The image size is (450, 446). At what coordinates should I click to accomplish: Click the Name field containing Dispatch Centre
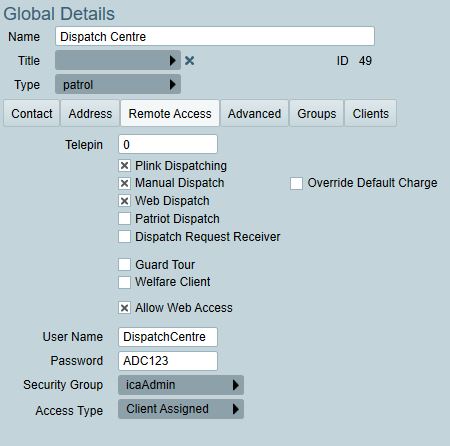click(215, 36)
